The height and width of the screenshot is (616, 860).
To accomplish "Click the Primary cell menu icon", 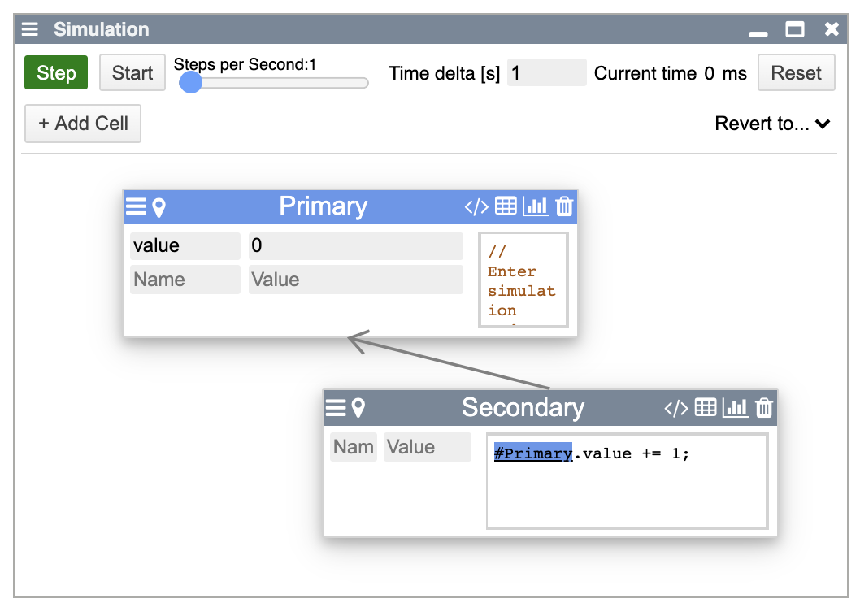I will click(x=136, y=206).
